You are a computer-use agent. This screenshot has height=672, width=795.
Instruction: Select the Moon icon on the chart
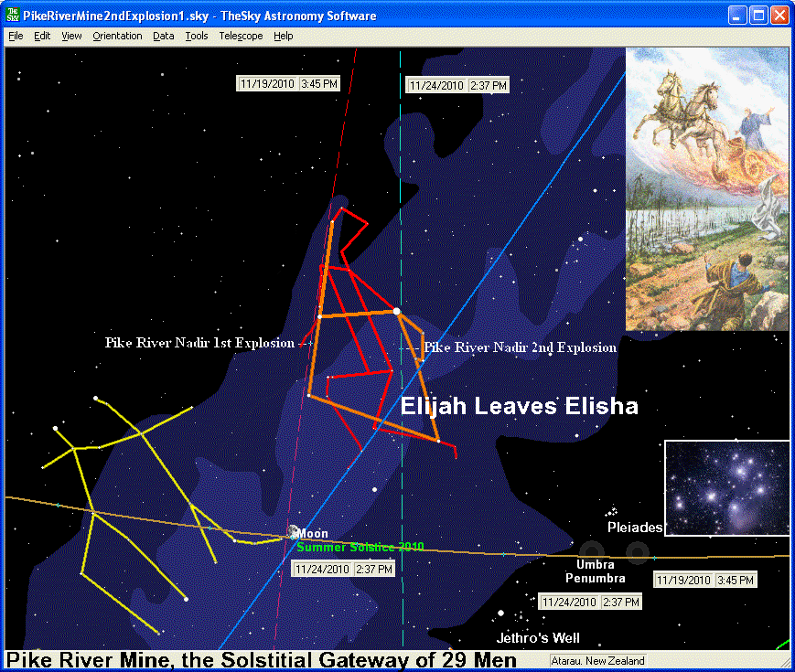293,532
